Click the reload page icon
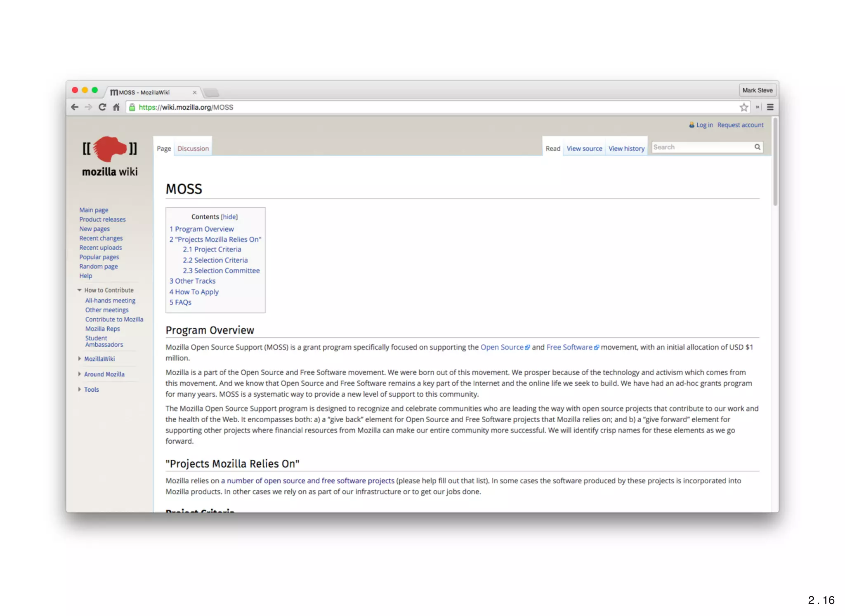845x616 pixels. tap(102, 107)
